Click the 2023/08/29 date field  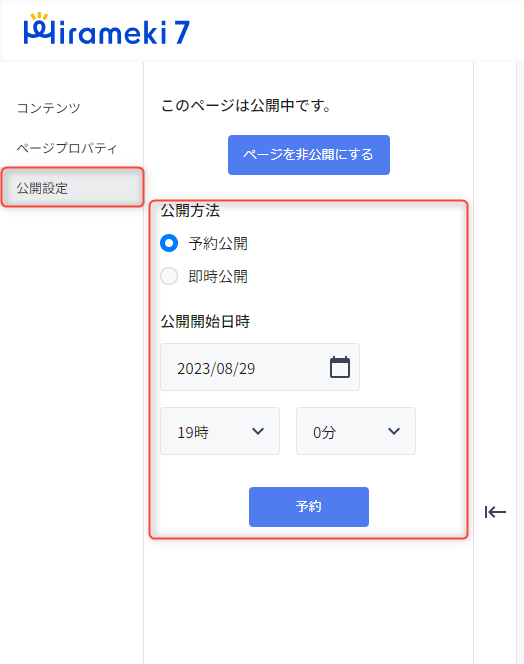point(260,367)
